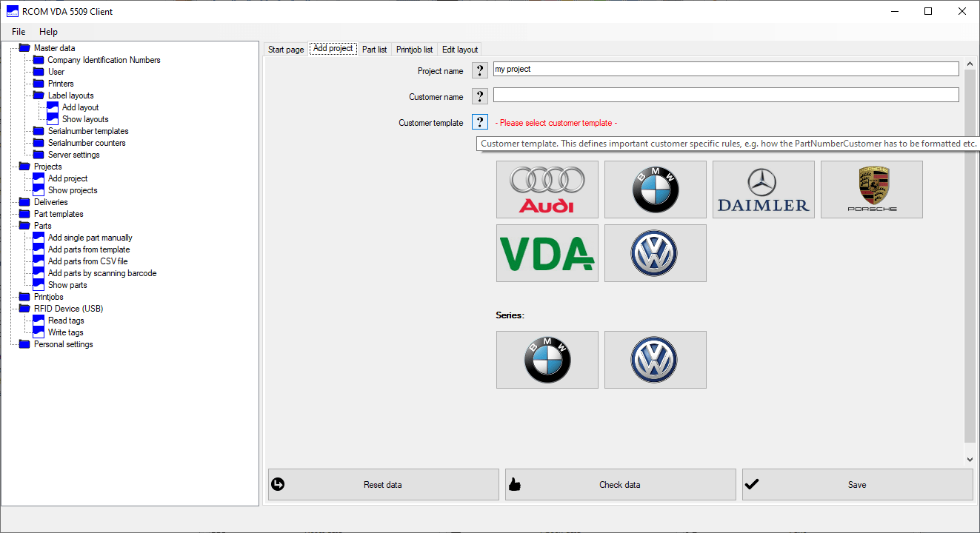Open Server settings in the tree

click(x=74, y=155)
